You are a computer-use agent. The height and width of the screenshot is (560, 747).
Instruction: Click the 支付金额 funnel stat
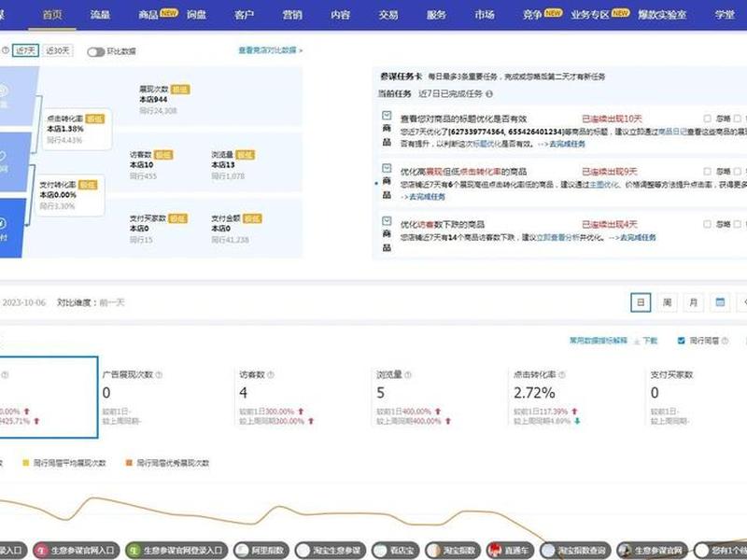tap(237, 229)
